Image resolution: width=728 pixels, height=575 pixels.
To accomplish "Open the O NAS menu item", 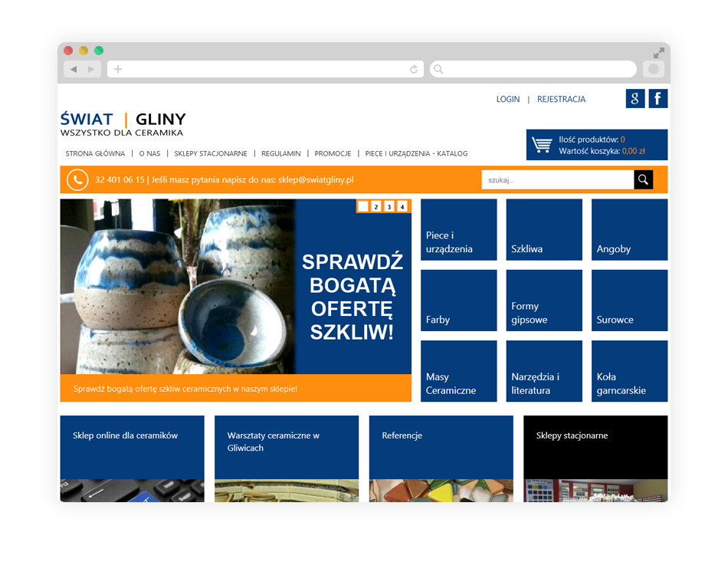I will click(x=149, y=153).
